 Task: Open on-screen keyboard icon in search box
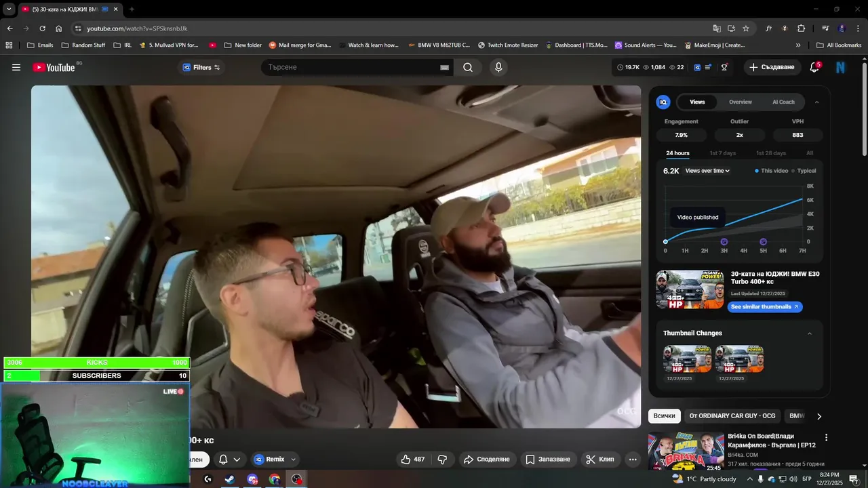444,67
